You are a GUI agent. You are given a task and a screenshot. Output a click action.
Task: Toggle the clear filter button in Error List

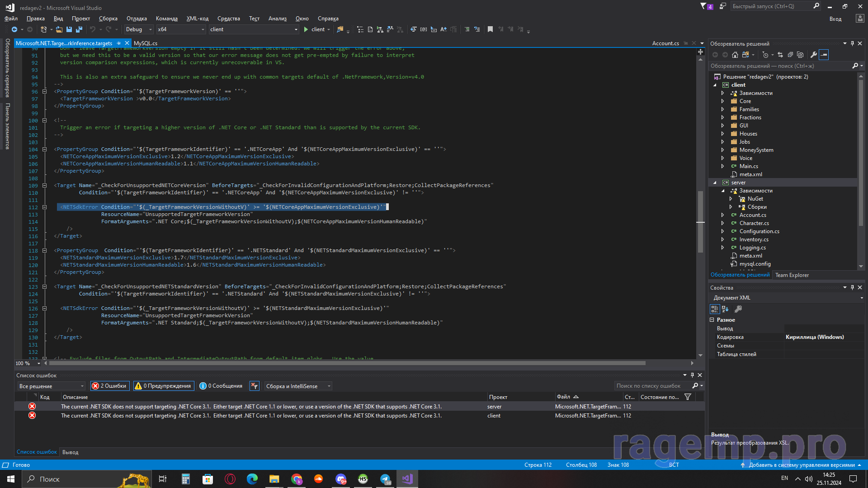(255, 386)
